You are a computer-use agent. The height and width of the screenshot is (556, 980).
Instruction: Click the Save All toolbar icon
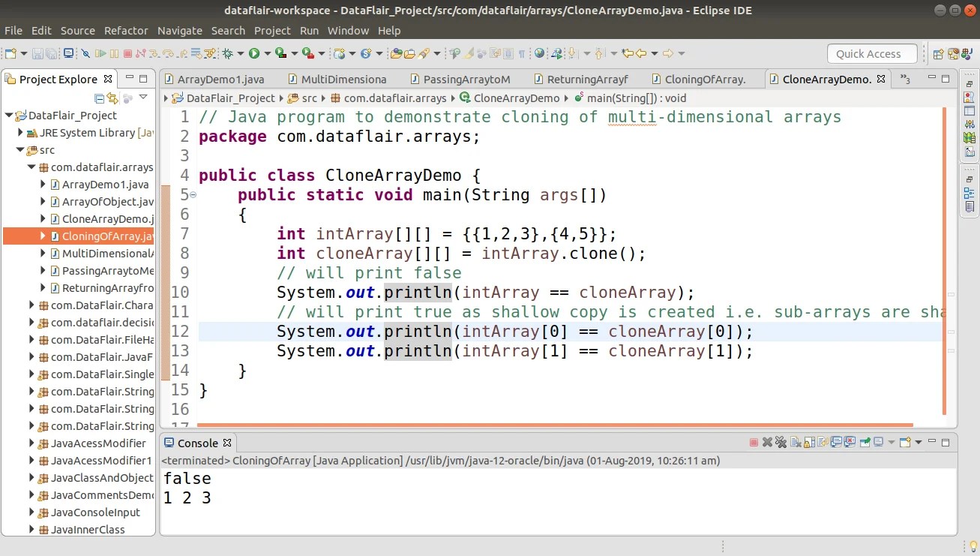coord(52,53)
